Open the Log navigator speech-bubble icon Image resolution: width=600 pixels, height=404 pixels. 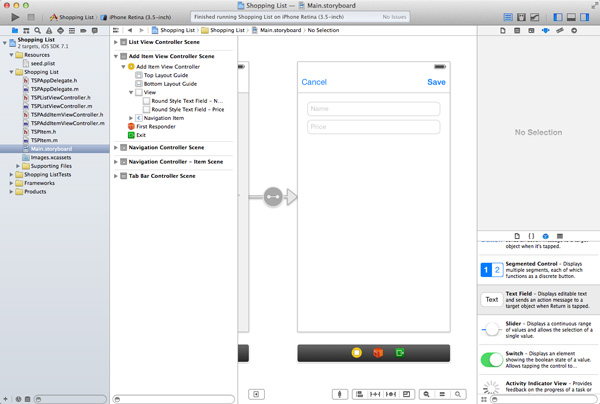(x=95, y=31)
